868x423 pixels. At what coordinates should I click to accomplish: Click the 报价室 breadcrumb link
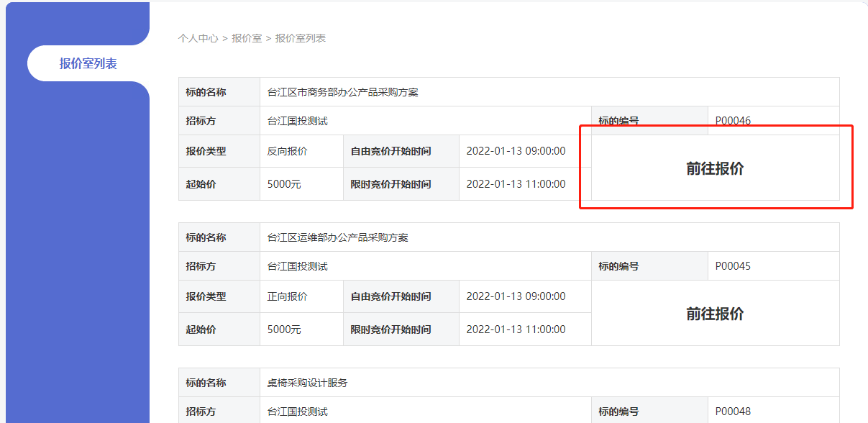pyautogui.click(x=247, y=38)
